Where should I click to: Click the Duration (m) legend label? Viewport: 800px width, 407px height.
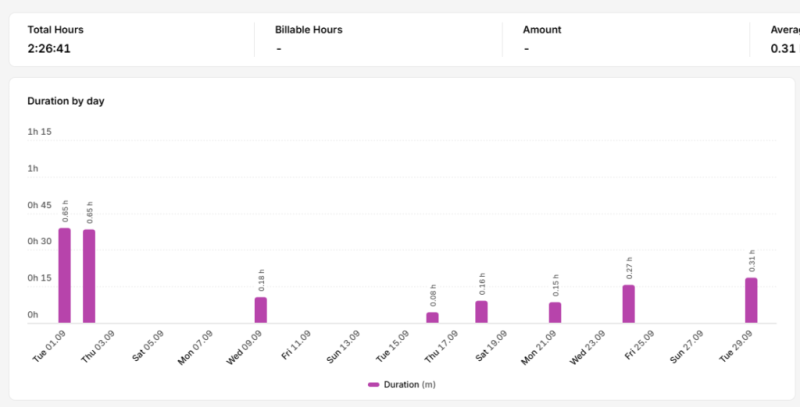pos(410,385)
